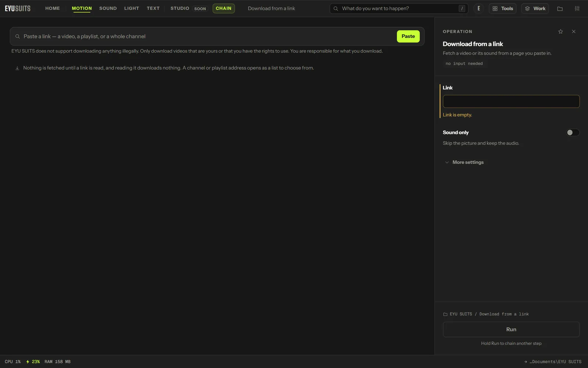Open the E profile button

click(478, 8)
